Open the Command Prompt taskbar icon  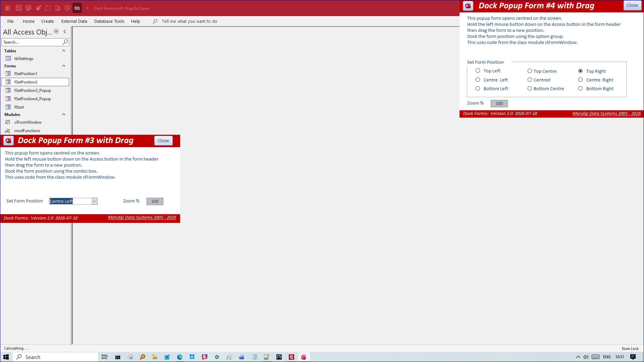pos(118,357)
